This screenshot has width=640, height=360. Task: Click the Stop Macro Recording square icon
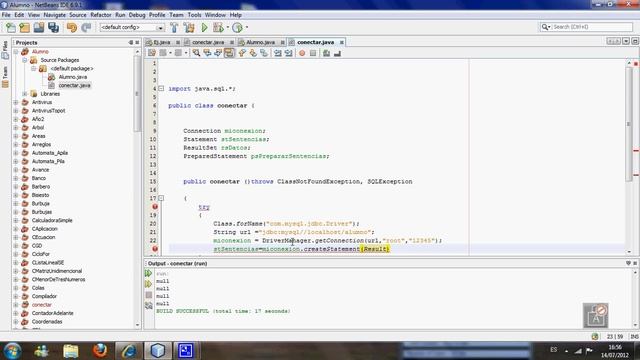click(313, 53)
